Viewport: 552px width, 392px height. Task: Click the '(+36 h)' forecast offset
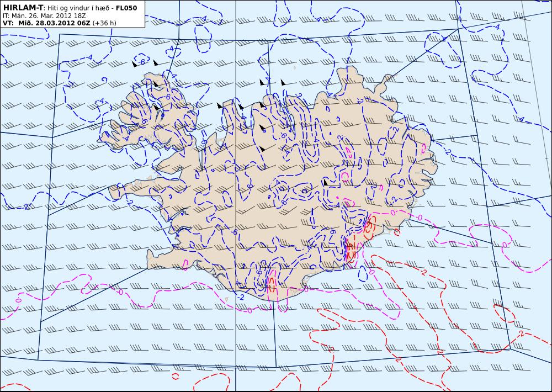pos(104,23)
